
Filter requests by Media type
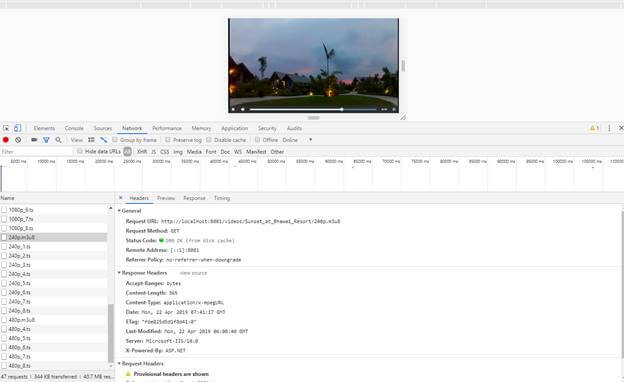[194, 152]
